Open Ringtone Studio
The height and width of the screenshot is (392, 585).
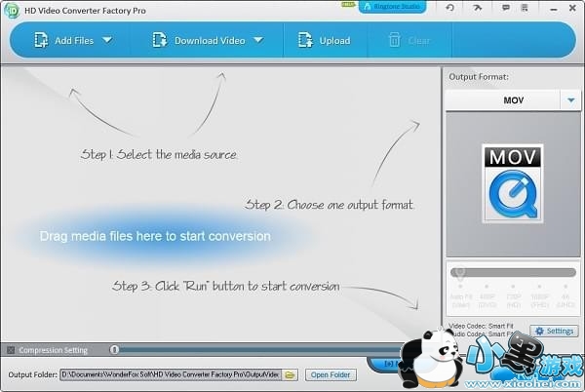(392, 7)
